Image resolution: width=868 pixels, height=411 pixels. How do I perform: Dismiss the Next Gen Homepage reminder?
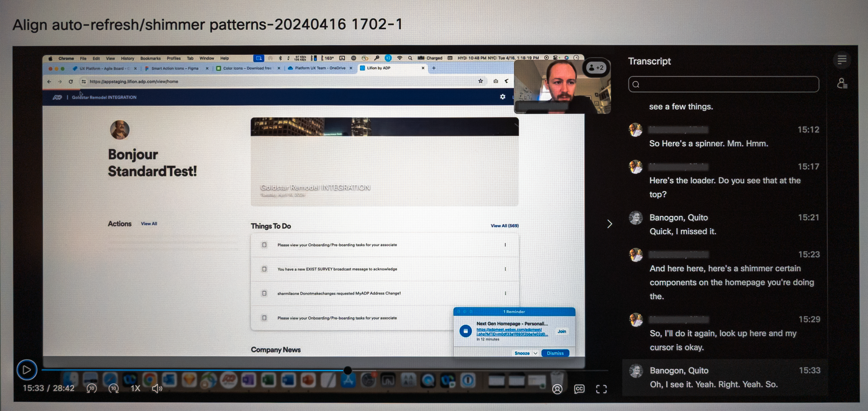555,353
